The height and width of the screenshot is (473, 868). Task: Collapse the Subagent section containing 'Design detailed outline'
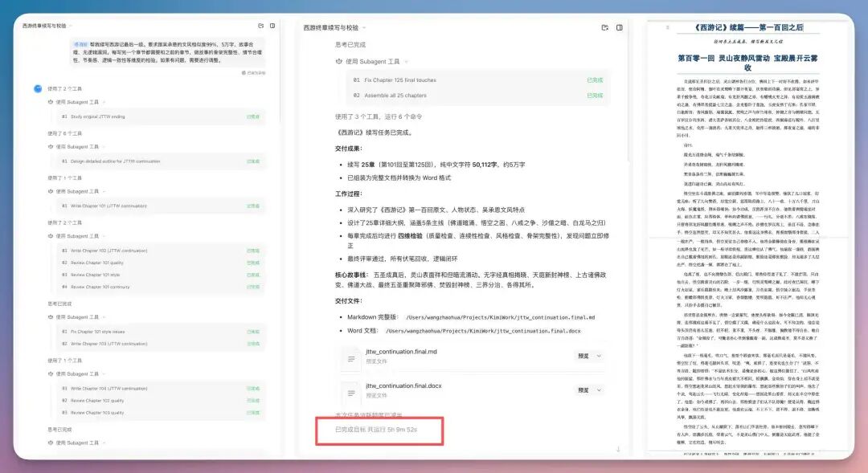tap(104, 147)
